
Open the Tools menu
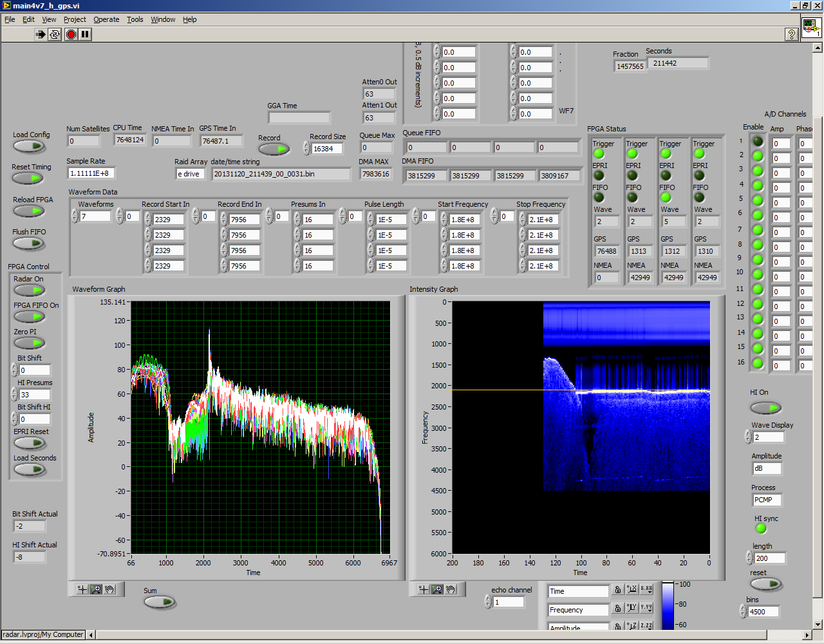135,19
